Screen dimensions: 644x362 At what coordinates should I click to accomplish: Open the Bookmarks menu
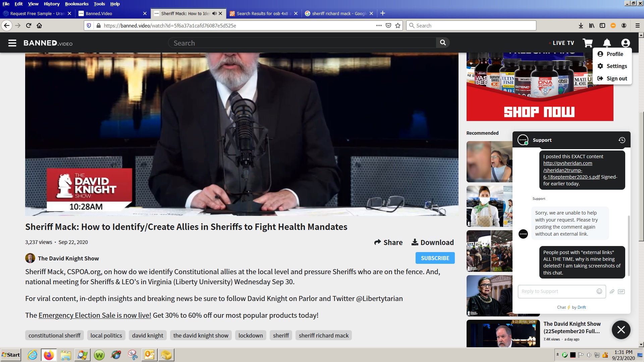(77, 4)
